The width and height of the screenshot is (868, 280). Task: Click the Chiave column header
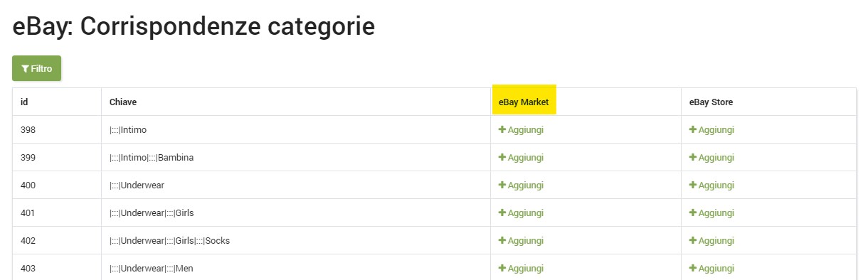pyautogui.click(x=123, y=102)
